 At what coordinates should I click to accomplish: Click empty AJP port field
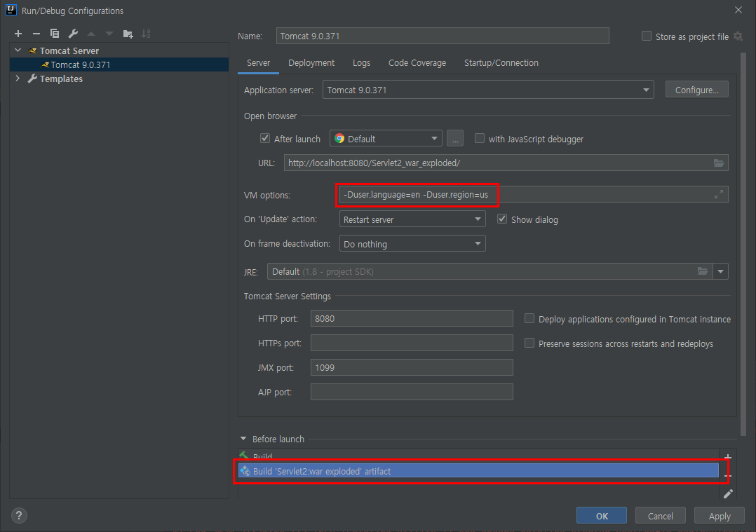(412, 392)
